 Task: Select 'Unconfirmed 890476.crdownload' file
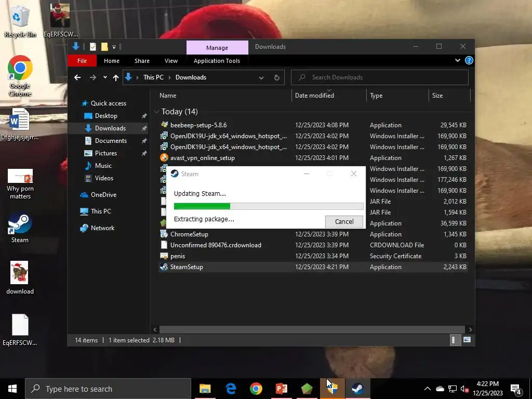click(313, 245)
